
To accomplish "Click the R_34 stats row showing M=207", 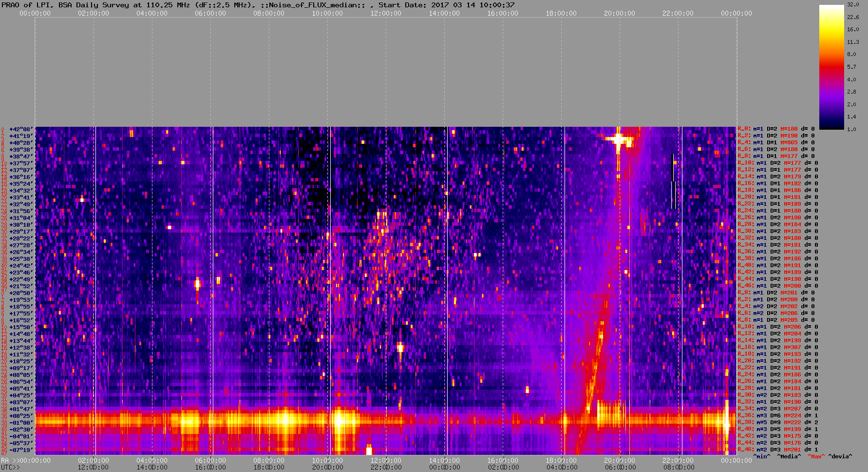I will (x=777, y=409).
